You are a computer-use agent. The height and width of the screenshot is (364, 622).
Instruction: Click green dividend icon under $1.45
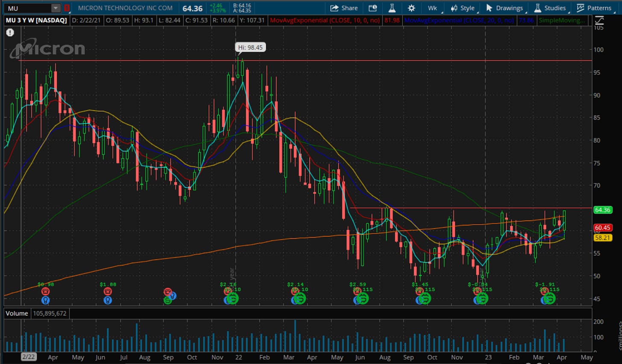pos(425,299)
